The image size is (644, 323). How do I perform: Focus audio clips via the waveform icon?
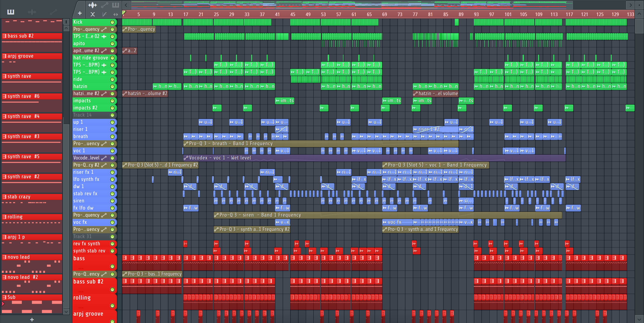[93, 5]
